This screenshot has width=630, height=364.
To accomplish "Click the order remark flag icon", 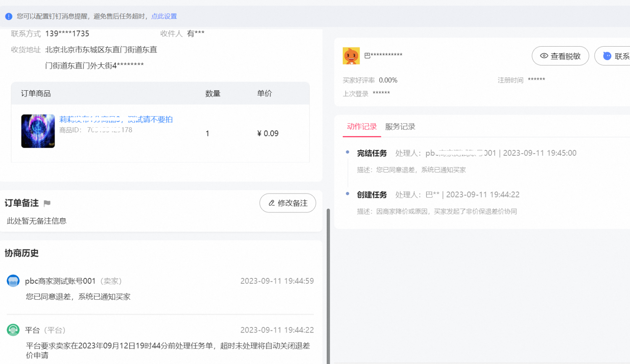I will pos(47,203).
